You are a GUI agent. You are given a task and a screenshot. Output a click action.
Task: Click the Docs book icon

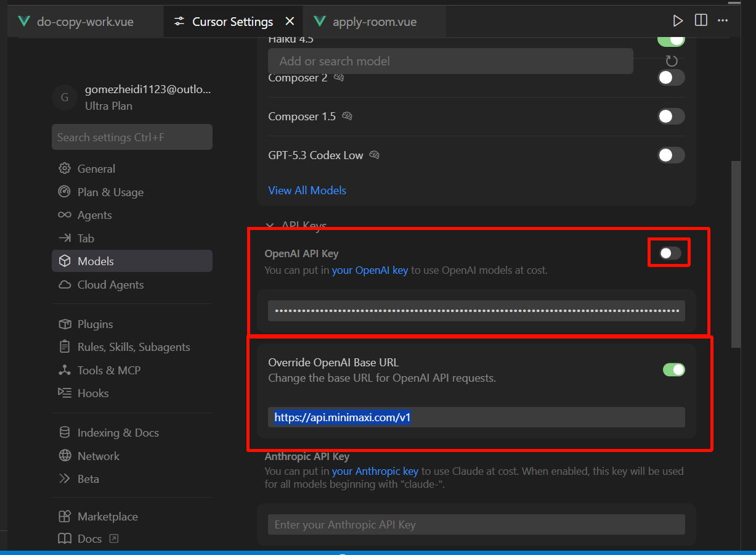pyautogui.click(x=65, y=538)
